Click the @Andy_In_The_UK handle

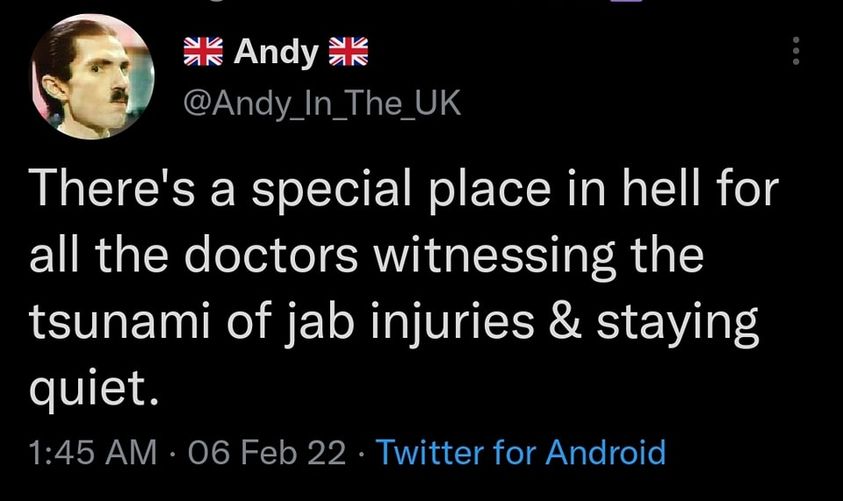[321, 102]
